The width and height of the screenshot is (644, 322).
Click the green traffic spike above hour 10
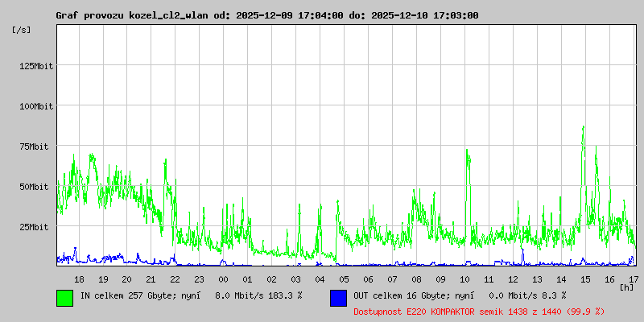(467, 153)
